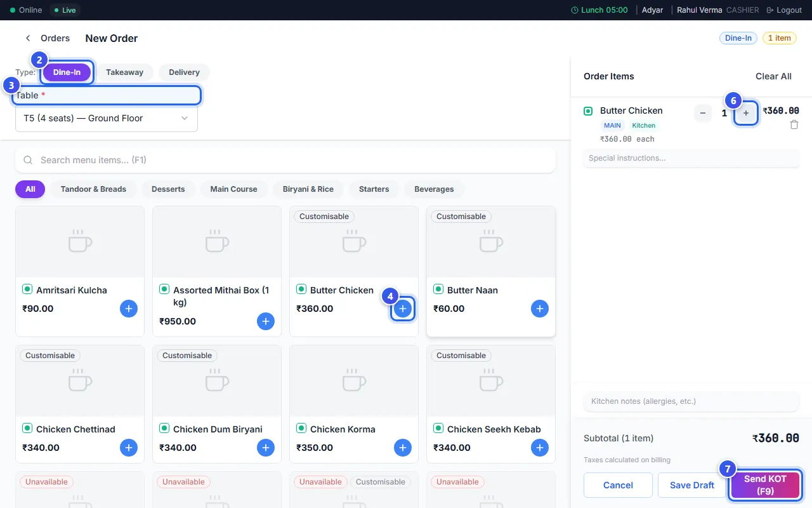Click the search magnifier icon
This screenshot has height=508, width=812.
28,160
